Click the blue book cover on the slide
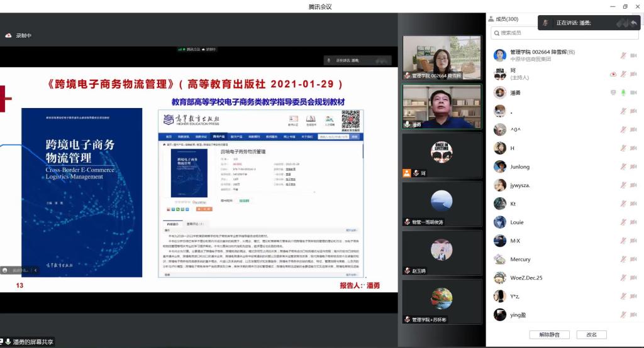Viewport: 644px width, 348px height. [82, 192]
